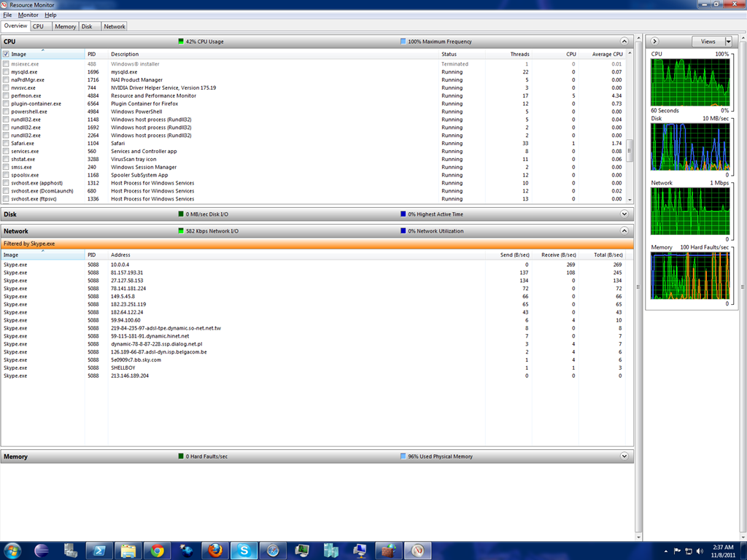Click the server tower taskbar icon

coord(71,551)
